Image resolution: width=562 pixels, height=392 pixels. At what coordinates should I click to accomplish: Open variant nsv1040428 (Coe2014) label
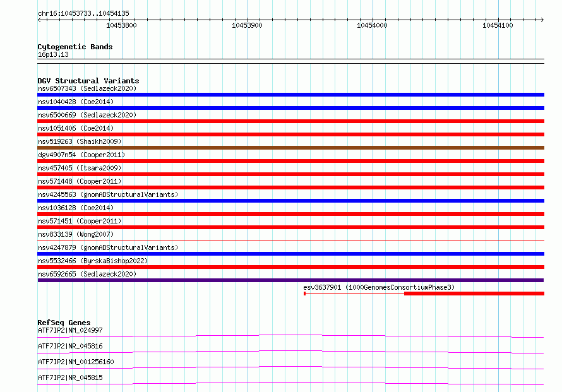(76, 102)
